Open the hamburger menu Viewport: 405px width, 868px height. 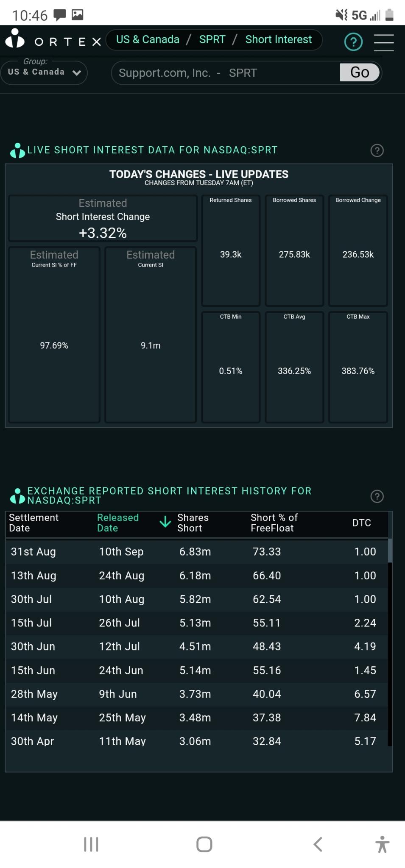(x=384, y=42)
